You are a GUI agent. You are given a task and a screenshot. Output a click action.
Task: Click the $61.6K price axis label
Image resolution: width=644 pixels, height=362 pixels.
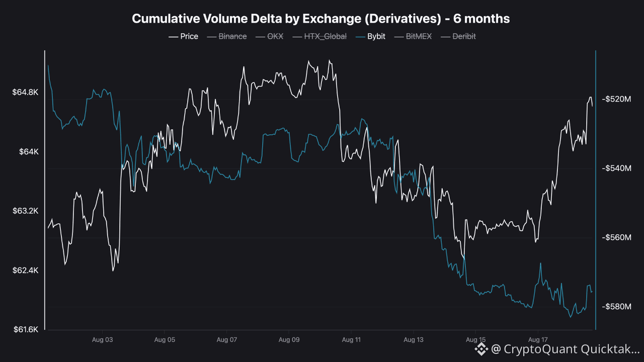click(x=26, y=330)
